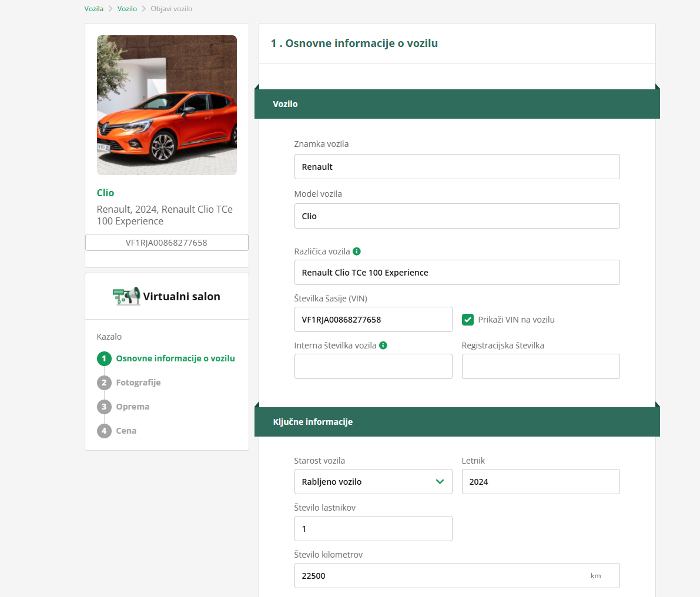Go to Fotografije step
This screenshot has width=700, height=597.
click(138, 383)
